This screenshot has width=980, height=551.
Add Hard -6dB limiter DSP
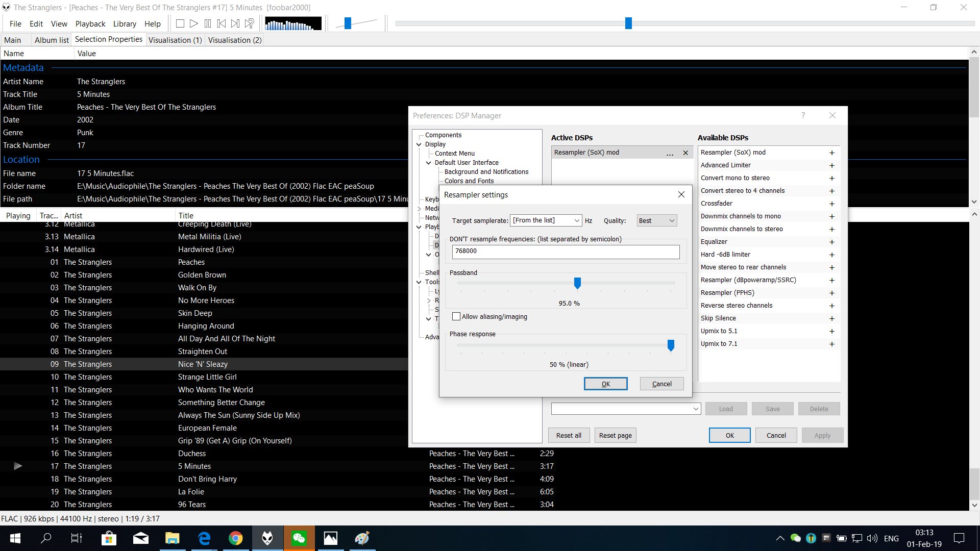pyautogui.click(x=831, y=255)
